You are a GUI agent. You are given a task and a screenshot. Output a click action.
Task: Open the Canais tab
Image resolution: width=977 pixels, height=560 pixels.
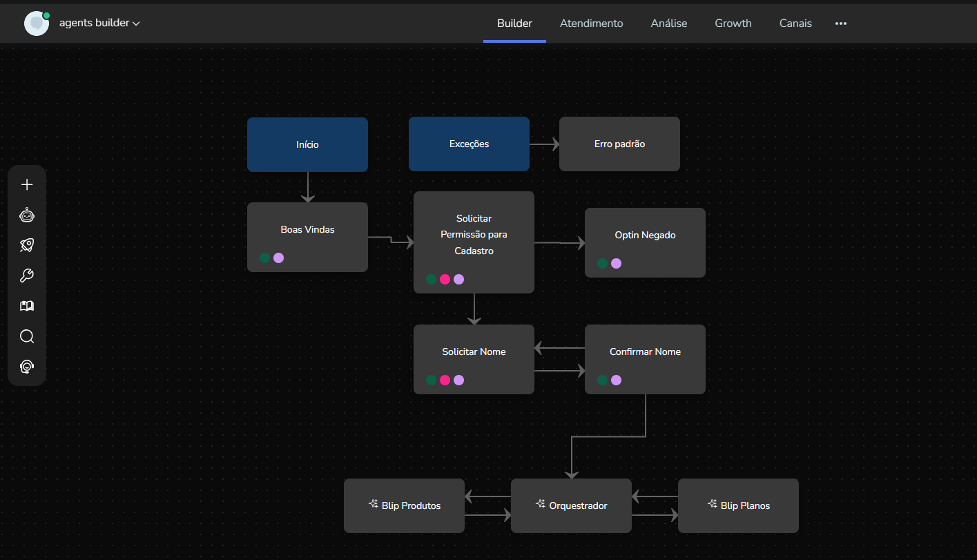click(x=795, y=23)
